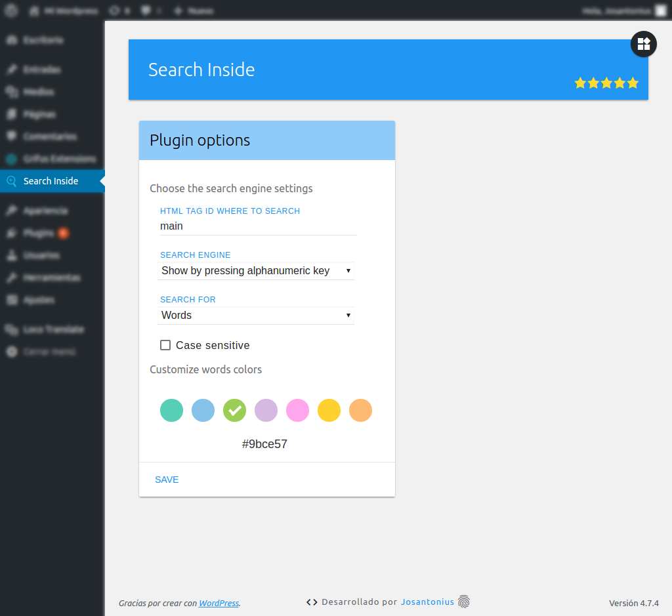Click the home icon with the site name in the admin bar
Image resolution: width=672 pixels, height=616 pixels.
(64, 10)
